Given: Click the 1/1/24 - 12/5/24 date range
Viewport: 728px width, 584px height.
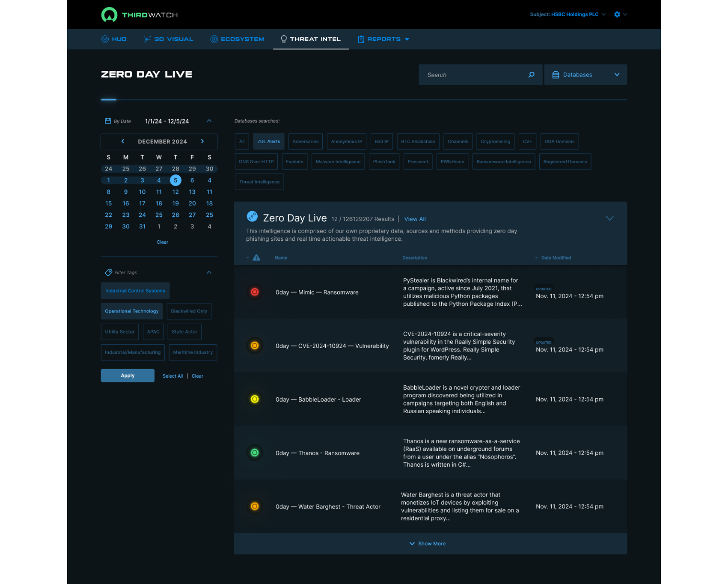Looking at the screenshot, I should pyautogui.click(x=167, y=121).
